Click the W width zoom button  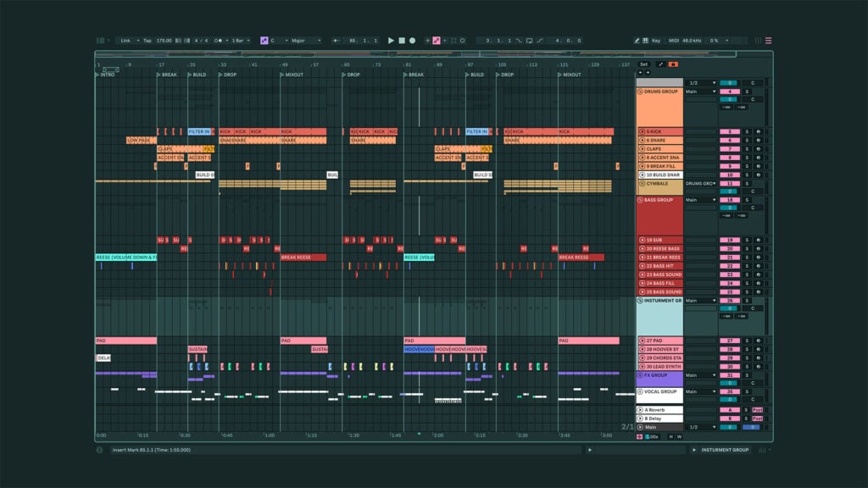click(x=679, y=436)
